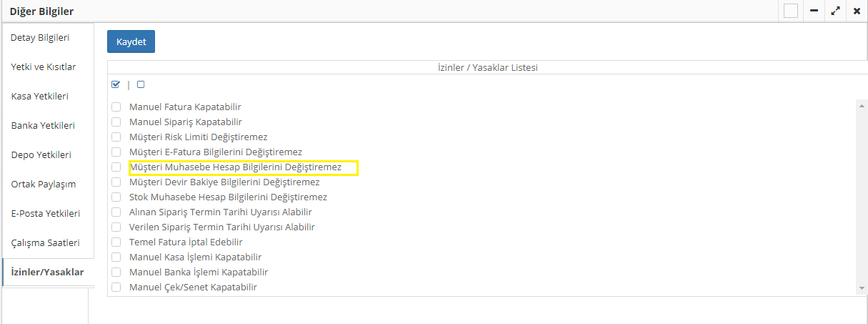Click the deselect-all empty box icon

141,84
